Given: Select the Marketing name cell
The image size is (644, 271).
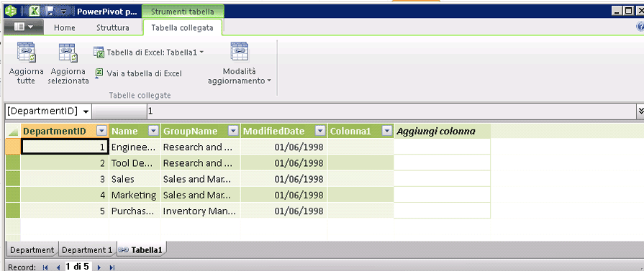Looking at the screenshot, I should pos(135,195).
